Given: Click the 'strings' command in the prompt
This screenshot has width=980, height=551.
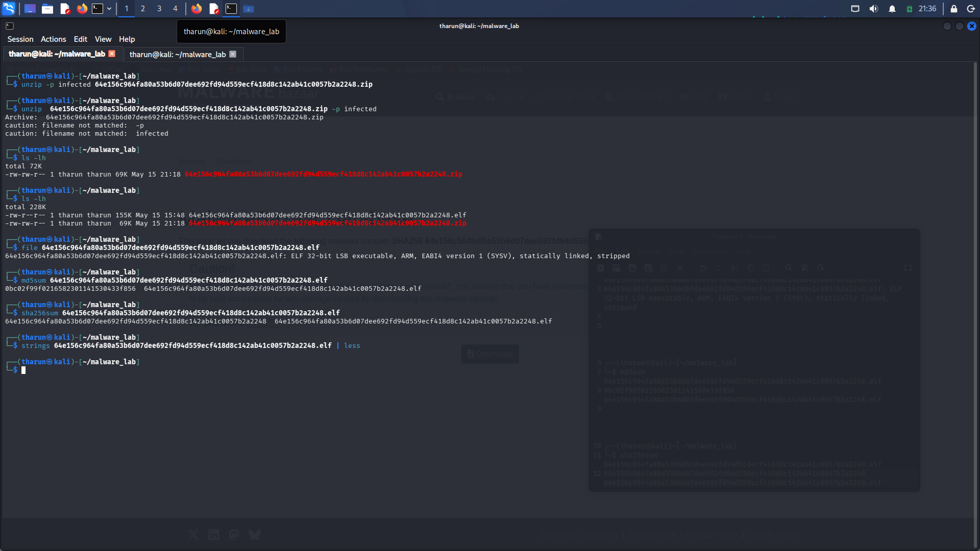Looking at the screenshot, I should tap(36, 346).
